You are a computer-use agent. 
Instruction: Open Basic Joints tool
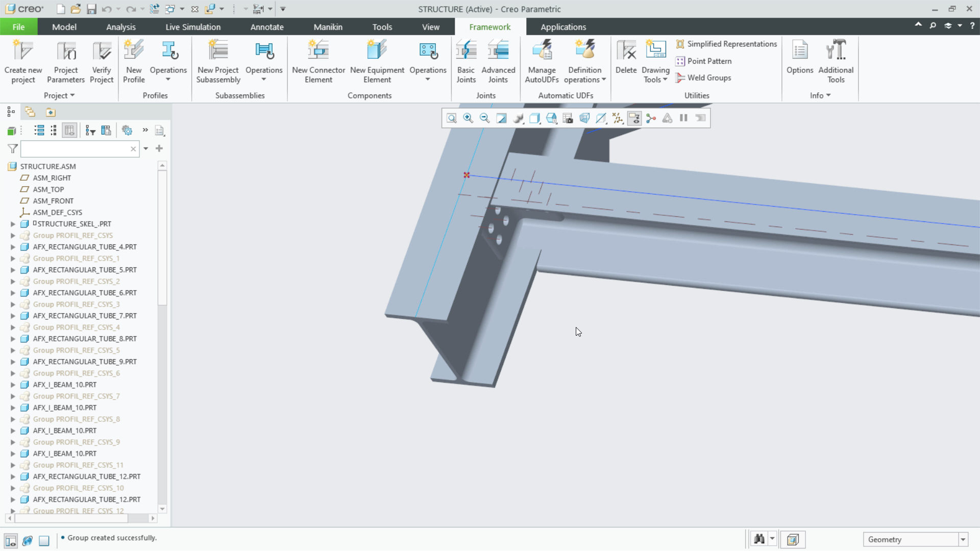tap(466, 61)
